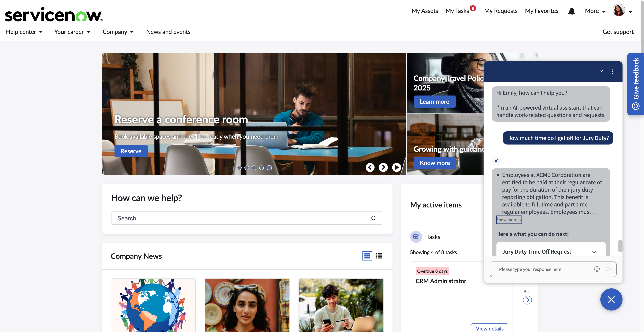The image size is (644, 332).
Task: Click the search magnifier icon
Action: pos(374,218)
